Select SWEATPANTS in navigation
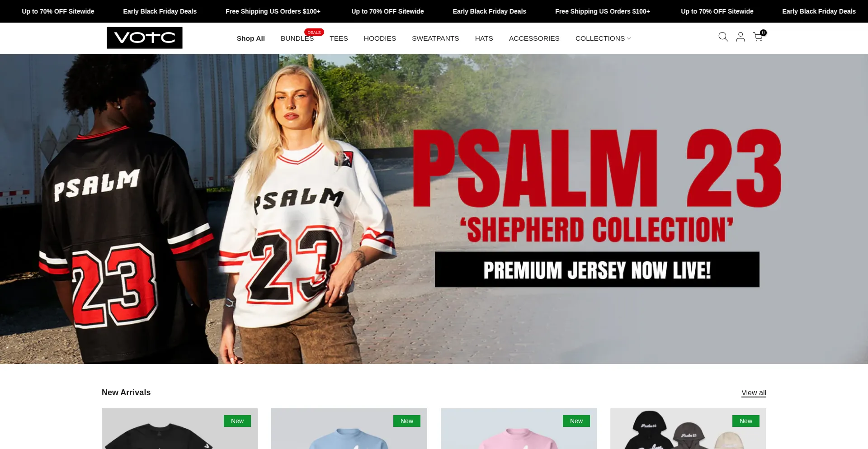 [435, 38]
